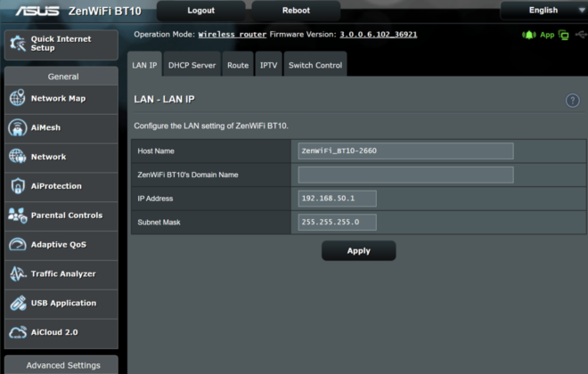Viewport: 588px width, 374px height.
Task: Switch to the DHCP Server tab
Action: tap(192, 65)
